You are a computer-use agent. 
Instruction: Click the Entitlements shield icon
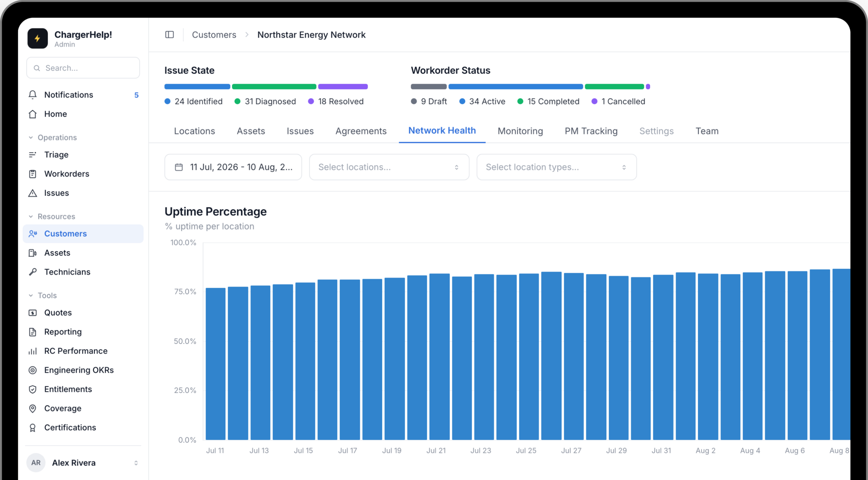point(33,389)
